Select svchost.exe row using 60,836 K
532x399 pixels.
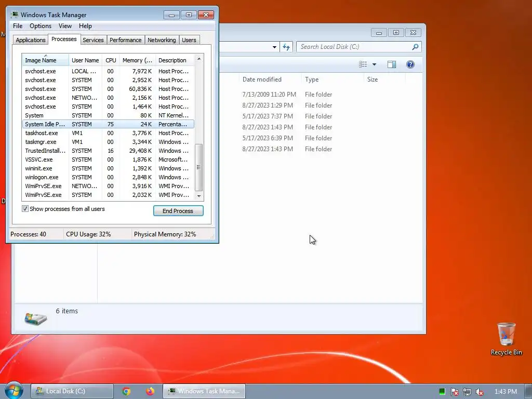[108, 89]
